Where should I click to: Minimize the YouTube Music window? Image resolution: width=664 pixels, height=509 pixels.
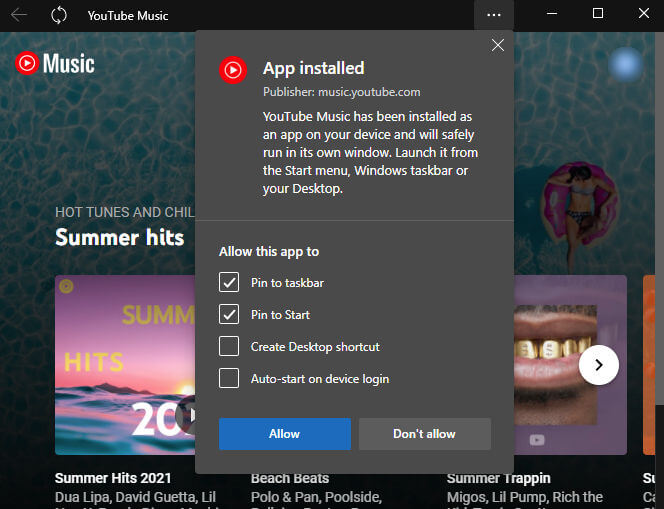pyautogui.click(x=552, y=14)
